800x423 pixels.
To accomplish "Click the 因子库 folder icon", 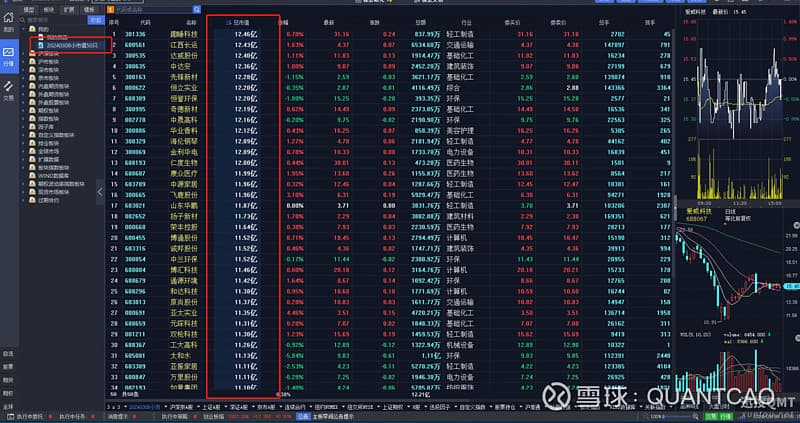I will [33, 127].
